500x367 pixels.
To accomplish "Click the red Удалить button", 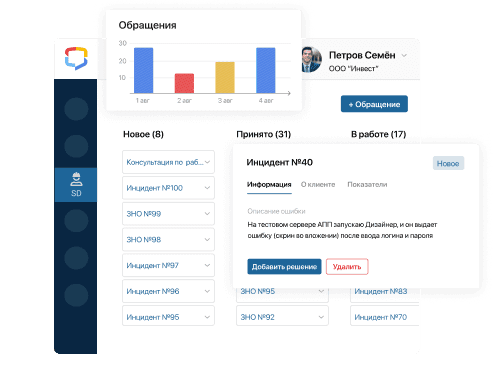I will tap(347, 267).
